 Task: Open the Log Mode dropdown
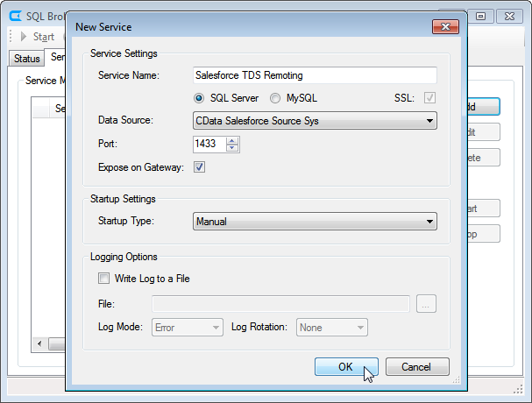pyautogui.click(x=188, y=328)
